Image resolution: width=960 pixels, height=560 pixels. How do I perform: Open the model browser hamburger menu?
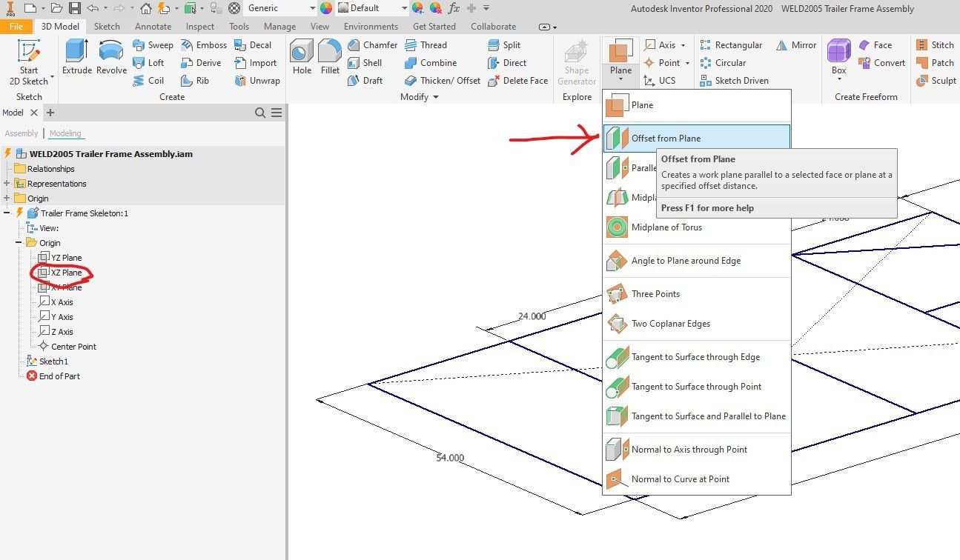coord(277,113)
